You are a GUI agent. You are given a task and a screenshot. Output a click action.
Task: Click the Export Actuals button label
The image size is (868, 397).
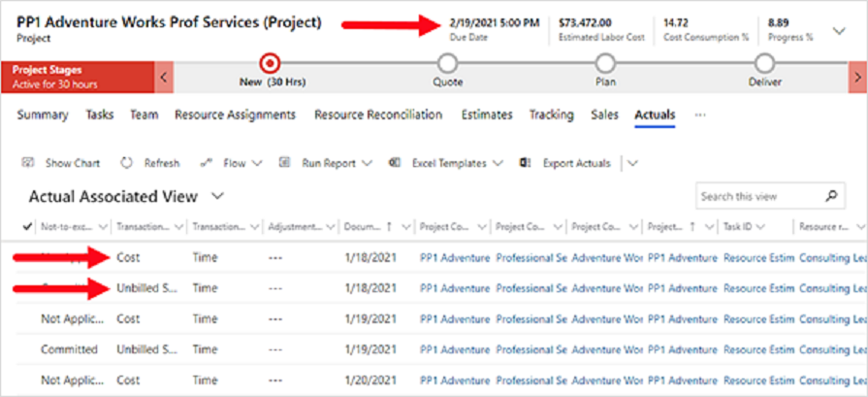point(577,163)
